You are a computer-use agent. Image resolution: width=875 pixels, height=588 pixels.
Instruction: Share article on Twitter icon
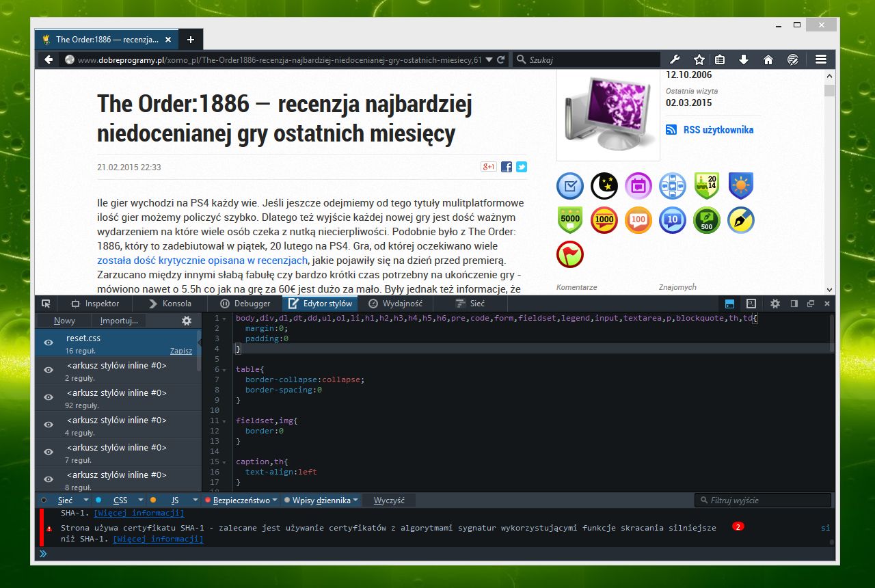point(521,166)
